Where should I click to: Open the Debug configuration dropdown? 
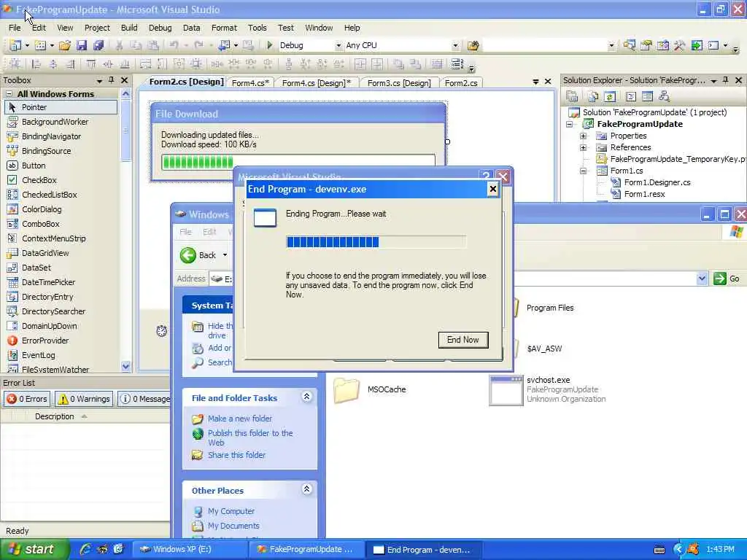pos(338,46)
